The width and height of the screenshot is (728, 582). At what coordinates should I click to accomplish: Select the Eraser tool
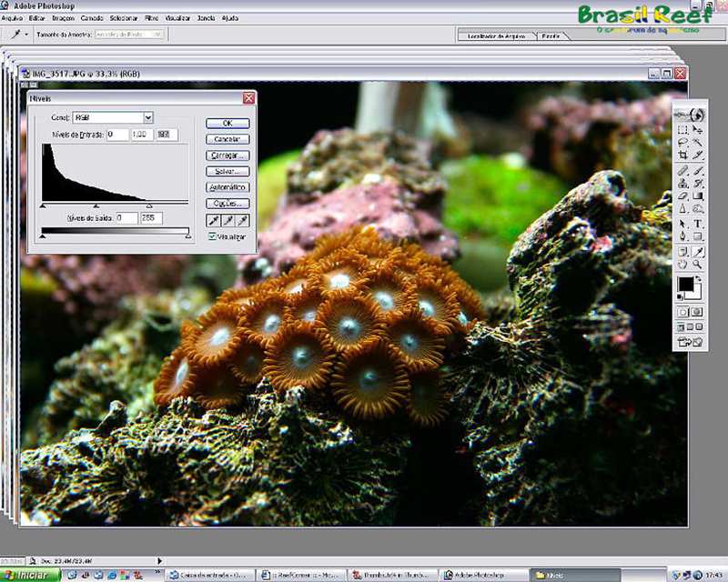pos(682,196)
